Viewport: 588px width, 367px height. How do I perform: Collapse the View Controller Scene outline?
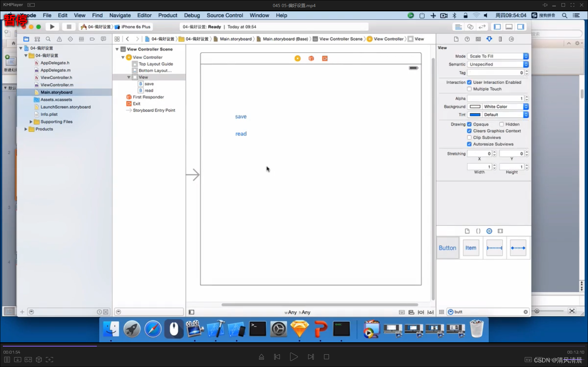[117, 49]
